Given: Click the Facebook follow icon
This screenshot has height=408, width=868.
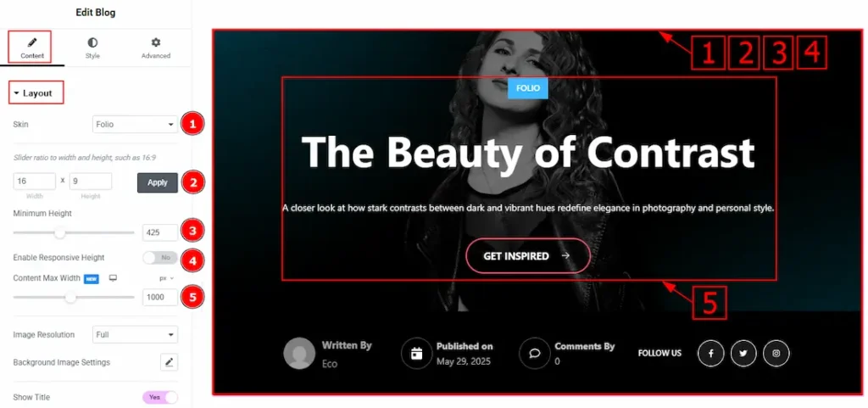Looking at the screenshot, I should (x=711, y=354).
